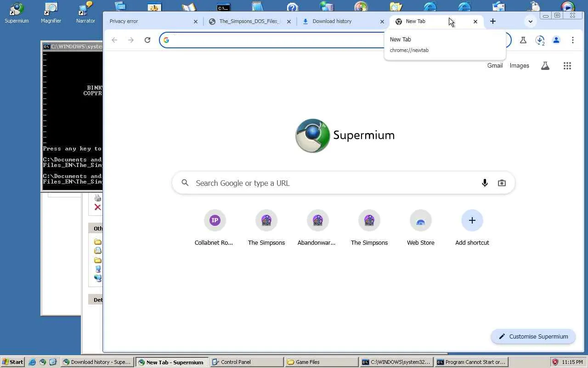Focus the browser address bar
This screenshot has height=368, width=588.
335,40
